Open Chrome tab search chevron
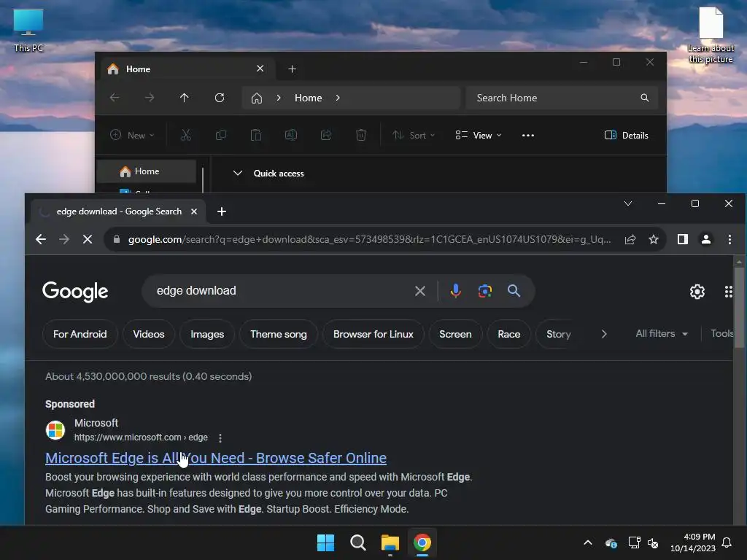The image size is (747, 560). [628, 204]
